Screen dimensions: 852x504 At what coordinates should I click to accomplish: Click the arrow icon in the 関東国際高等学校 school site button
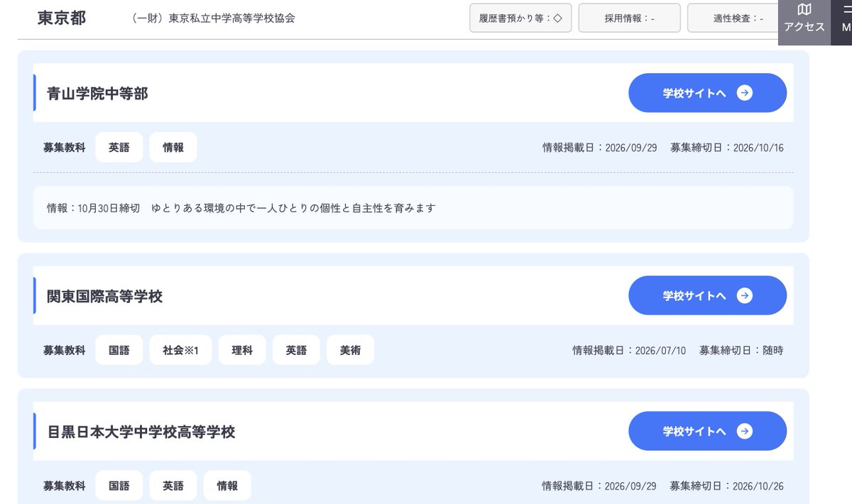click(744, 296)
